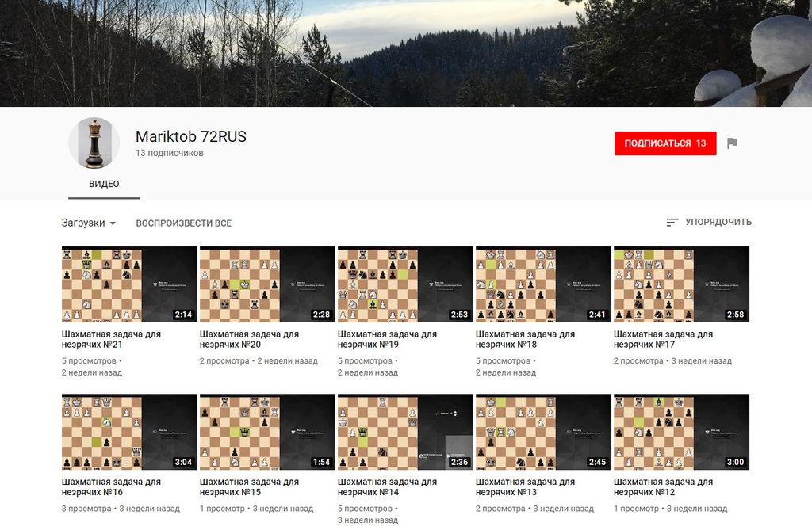
Task: Click title link Шахматная задача №13
Action: [x=526, y=486]
